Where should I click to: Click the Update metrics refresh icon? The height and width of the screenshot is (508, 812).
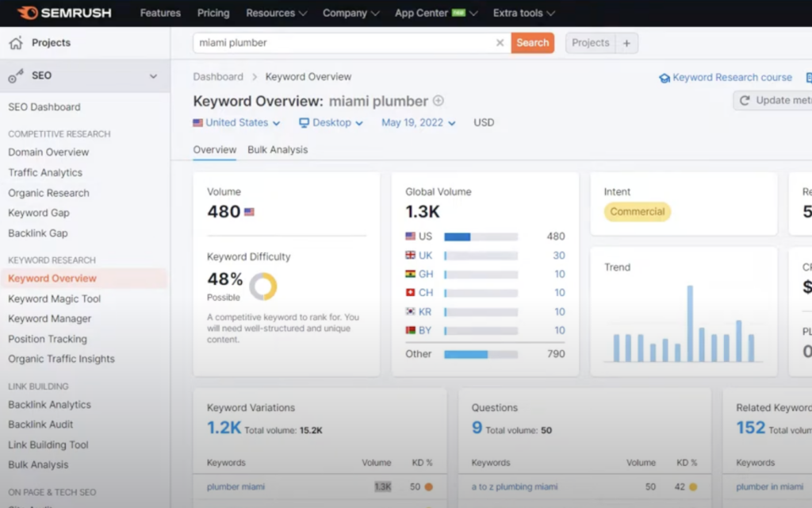745,101
